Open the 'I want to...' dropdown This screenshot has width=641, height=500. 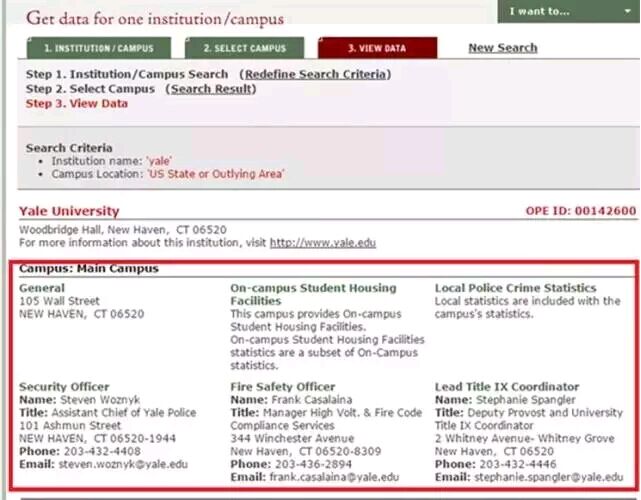568,11
